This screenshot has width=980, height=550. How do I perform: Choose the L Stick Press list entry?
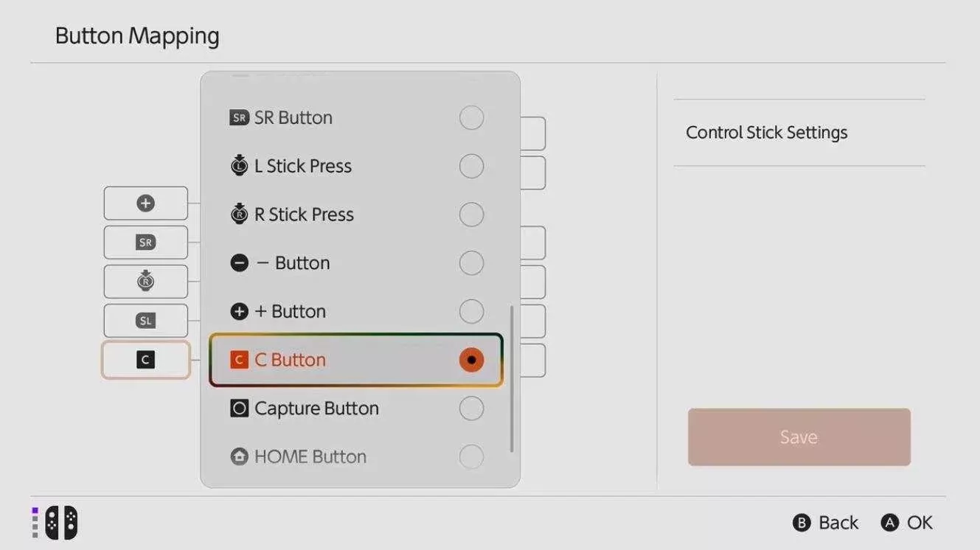(x=357, y=166)
